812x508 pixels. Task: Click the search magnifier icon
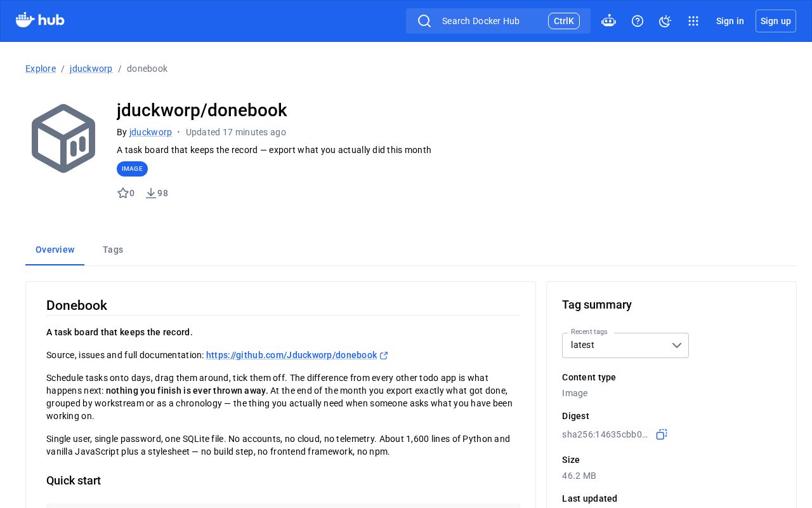424,21
